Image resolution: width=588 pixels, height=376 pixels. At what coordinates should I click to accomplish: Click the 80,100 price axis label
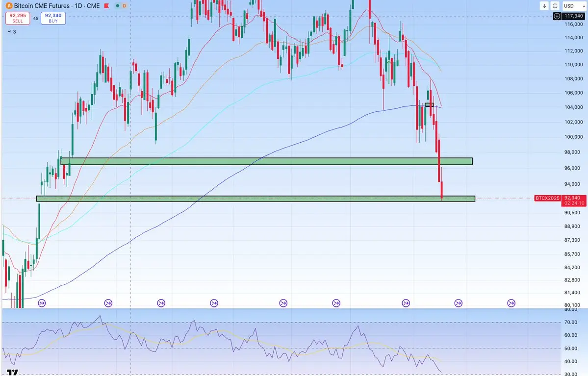(572, 305)
